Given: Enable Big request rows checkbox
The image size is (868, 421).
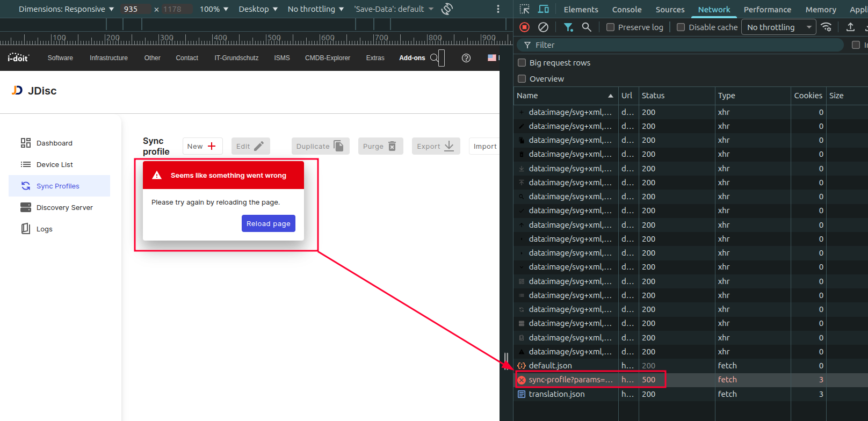Looking at the screenshot, I should tap(522, 63).
